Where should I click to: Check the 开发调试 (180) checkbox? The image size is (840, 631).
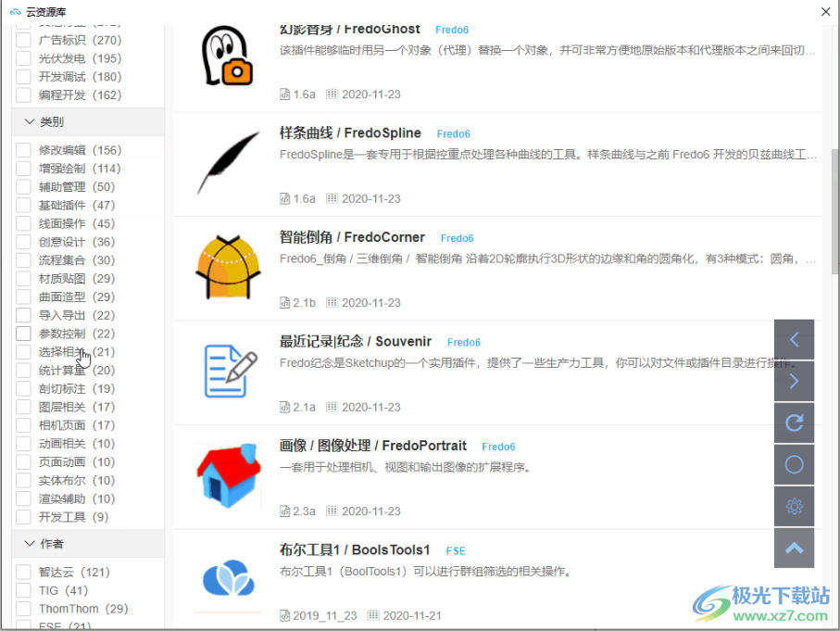point(23,77)
